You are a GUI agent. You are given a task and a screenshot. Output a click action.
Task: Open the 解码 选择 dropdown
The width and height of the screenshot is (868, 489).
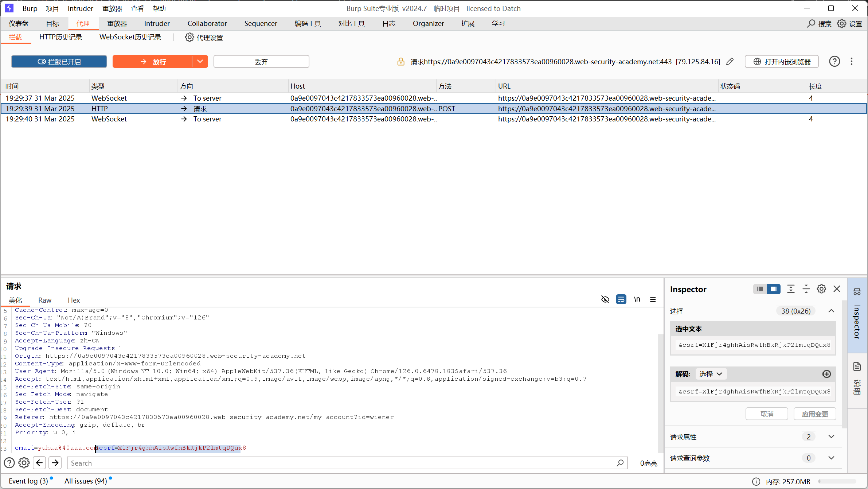tap(711, 374)
